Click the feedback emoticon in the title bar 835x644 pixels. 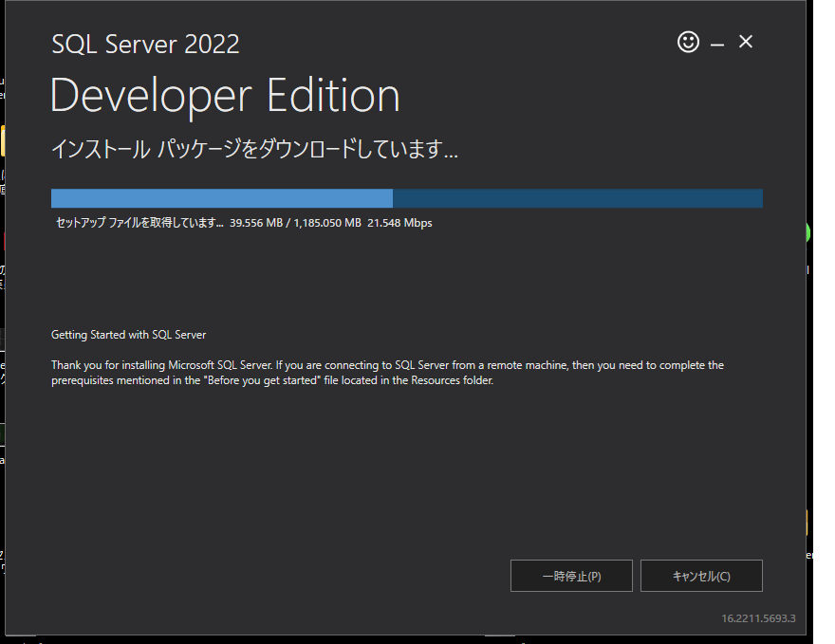tap(687, 42)
